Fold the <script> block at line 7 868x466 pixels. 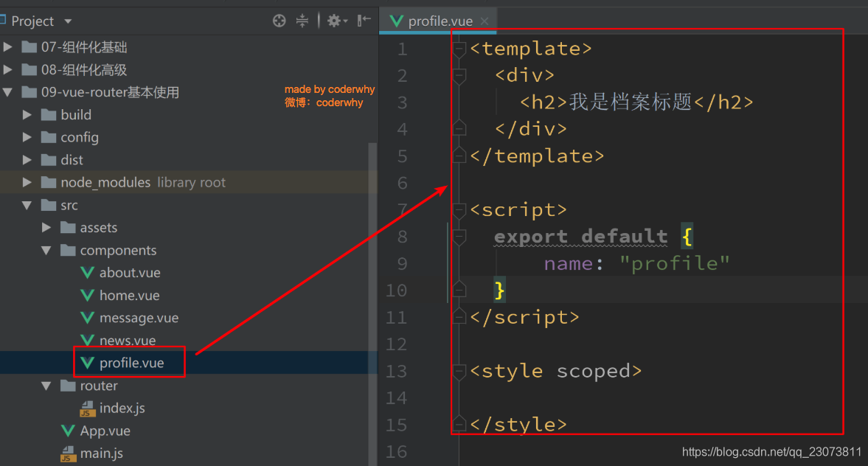459,211
